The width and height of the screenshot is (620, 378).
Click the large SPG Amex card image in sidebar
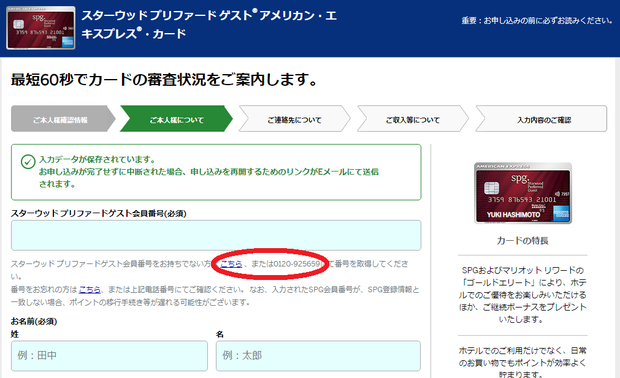[523, 193]
